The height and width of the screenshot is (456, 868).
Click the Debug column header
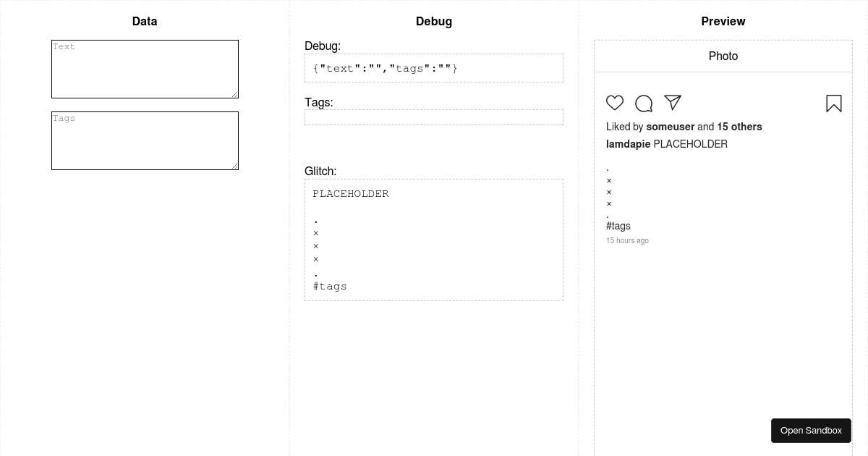[434, 21]
